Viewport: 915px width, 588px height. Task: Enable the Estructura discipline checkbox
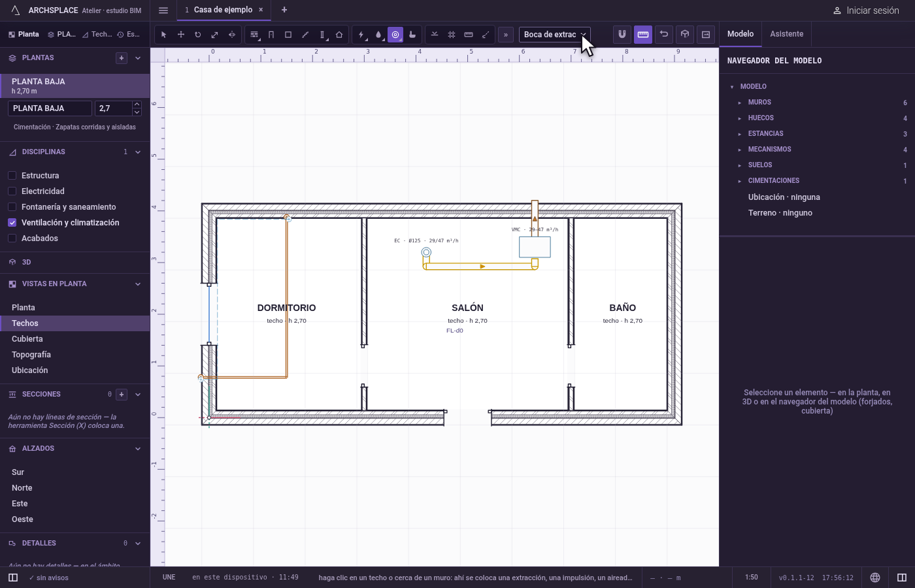pos(12,176)
